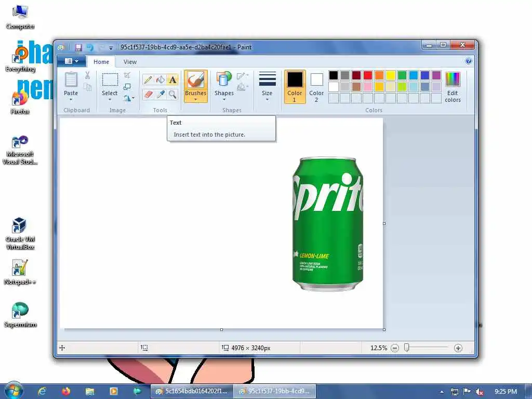Image resolution: width=532 pixels, height=399 pixels.
Task: Switch to the 5c1654bdb0164202f1 Paint taskbar window
Action: (x=192, y=391)
